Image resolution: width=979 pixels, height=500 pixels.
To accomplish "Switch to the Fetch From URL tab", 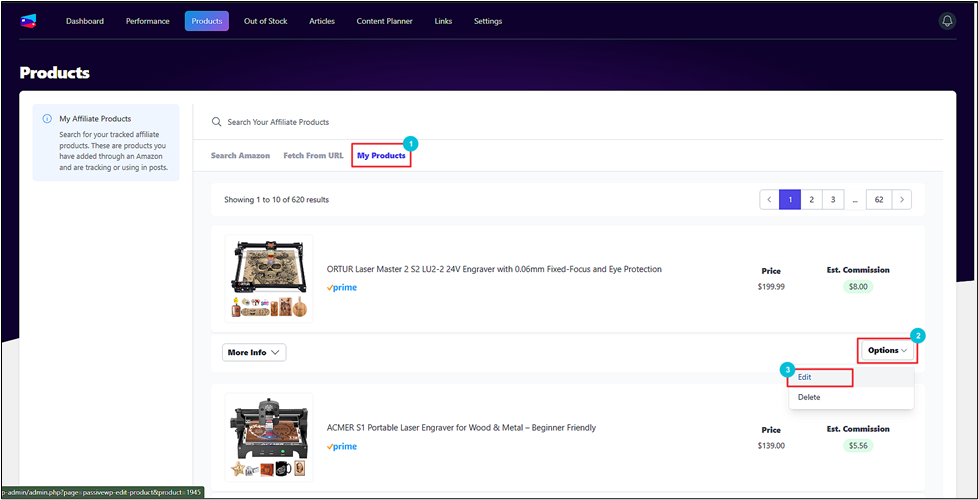I will [x=313, y=156].
